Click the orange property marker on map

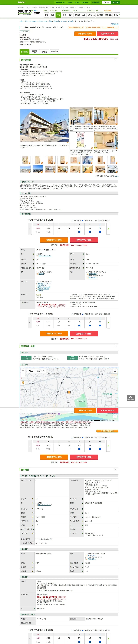click(x=69, y=392)
